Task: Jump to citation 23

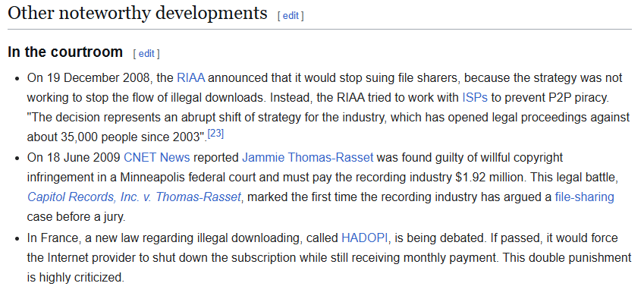Action: point(215,134)
